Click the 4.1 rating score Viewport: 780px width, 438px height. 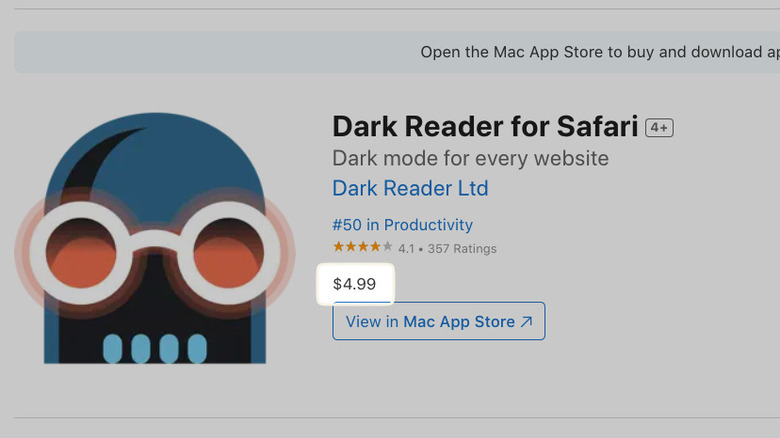[408, 249]
